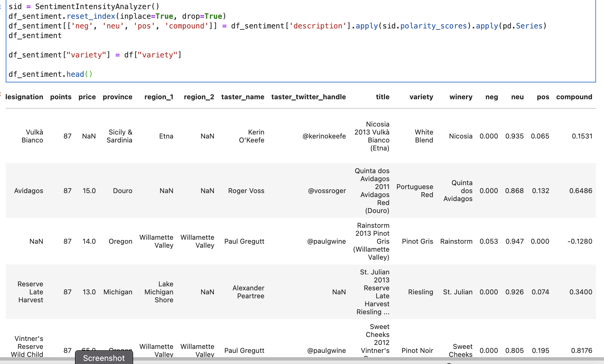Screen dimensions: 604x364
Task: Select the points column header
Action: [x=61, y=97]
